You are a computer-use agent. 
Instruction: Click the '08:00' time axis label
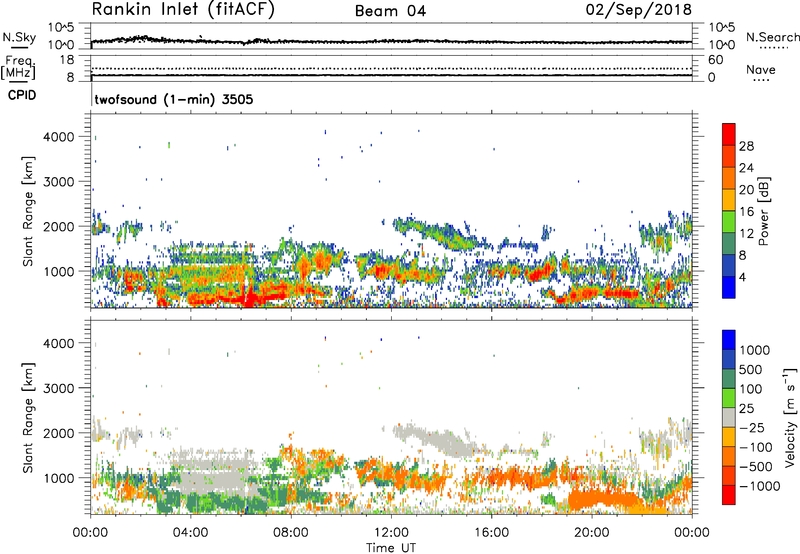[291, 533]
